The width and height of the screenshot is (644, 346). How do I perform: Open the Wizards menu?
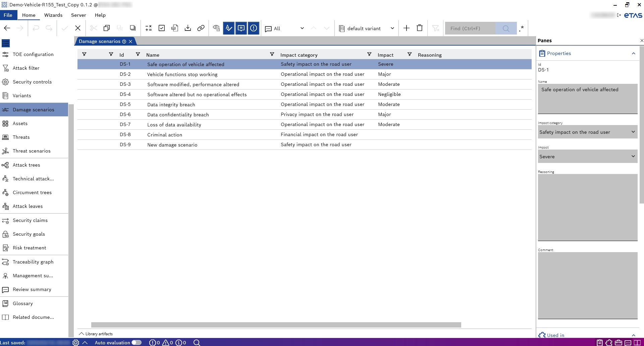tap(53, 15)
